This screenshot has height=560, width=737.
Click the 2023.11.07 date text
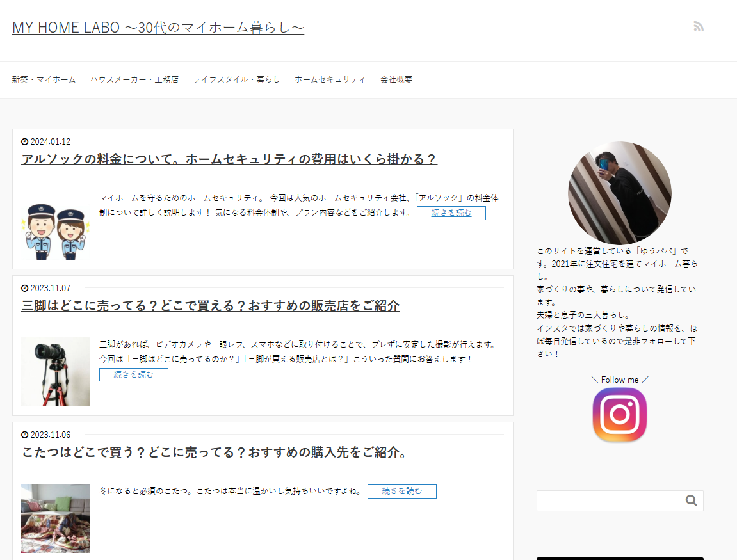click(51, 288)
